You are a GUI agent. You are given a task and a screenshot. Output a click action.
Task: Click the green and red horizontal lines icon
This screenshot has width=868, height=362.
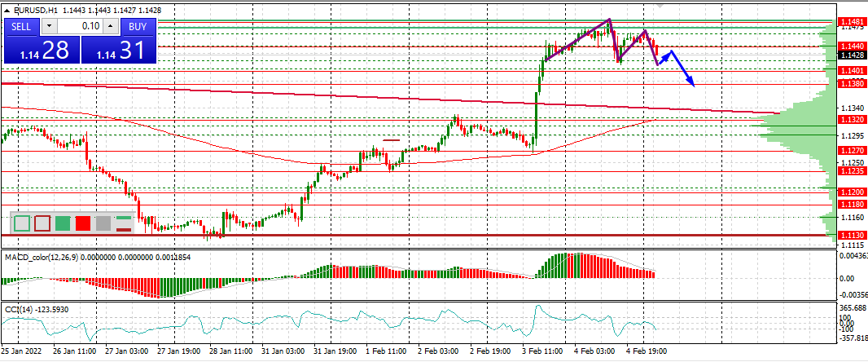pyautogui.click(x=124, y=223)
